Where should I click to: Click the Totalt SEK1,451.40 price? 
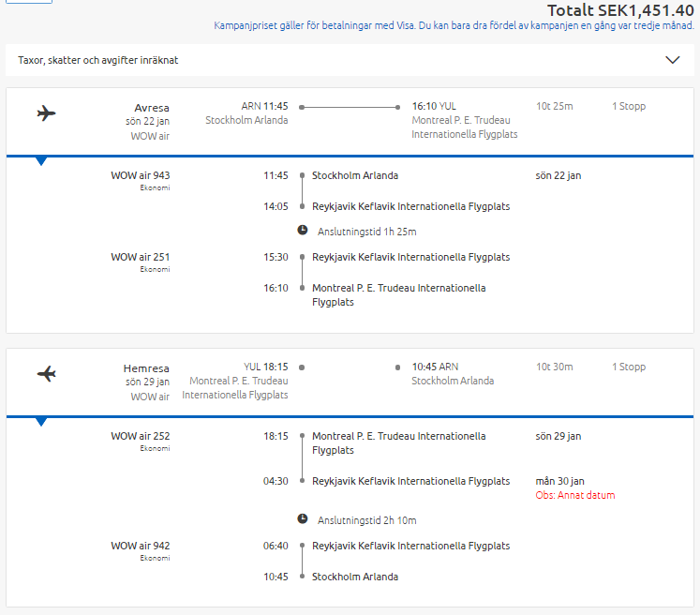click(620, 9)
